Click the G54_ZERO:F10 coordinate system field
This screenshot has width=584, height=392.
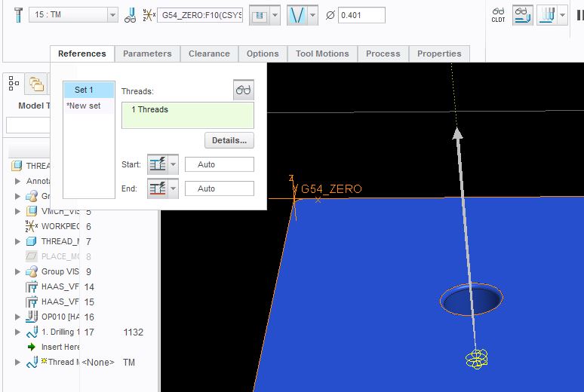click(x=200, y=15)
